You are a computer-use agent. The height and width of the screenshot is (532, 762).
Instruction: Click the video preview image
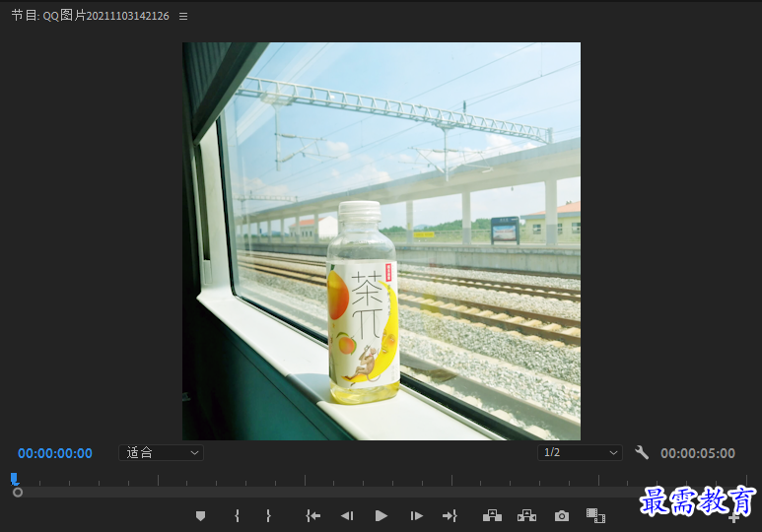(x=381, y=241)
